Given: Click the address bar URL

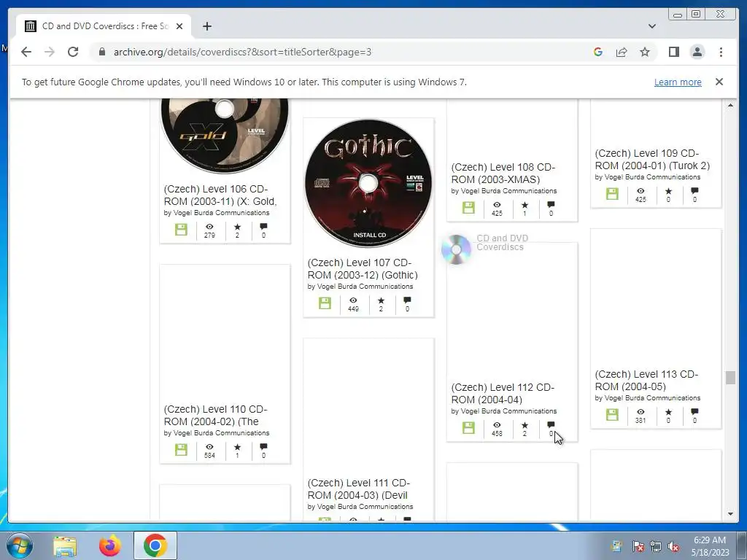Looking at the screenshot, I should point(242,52).
